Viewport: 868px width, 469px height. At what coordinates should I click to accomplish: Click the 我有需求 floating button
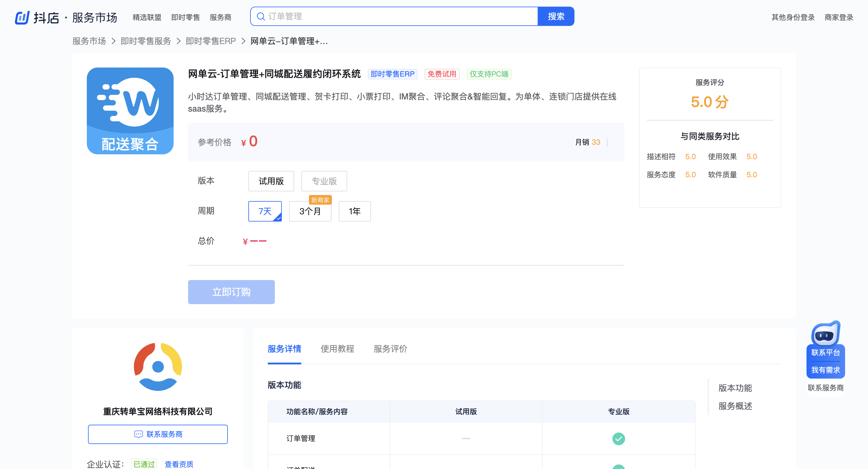(826, 370)
